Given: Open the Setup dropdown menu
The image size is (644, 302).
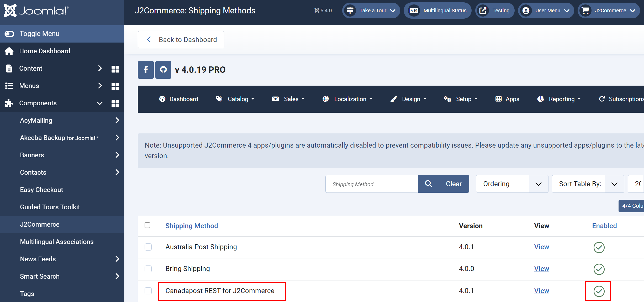Looking at the screenshot, I should (x=461, y=99).
